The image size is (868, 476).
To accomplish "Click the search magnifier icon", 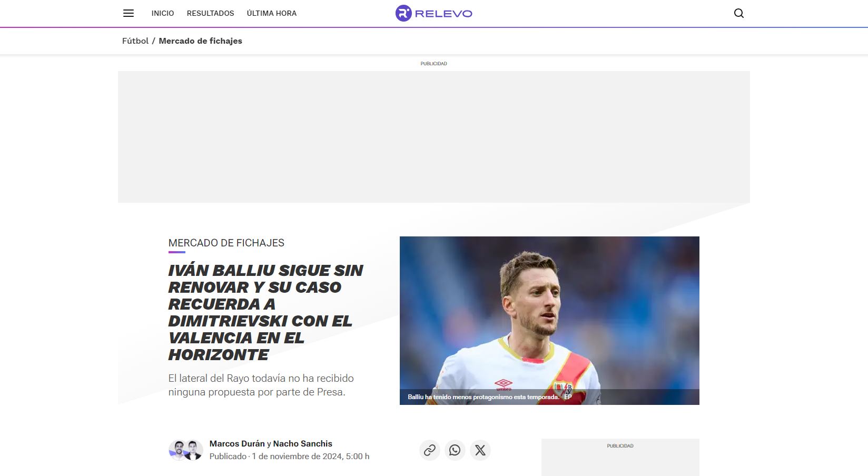I will point(738,13).
